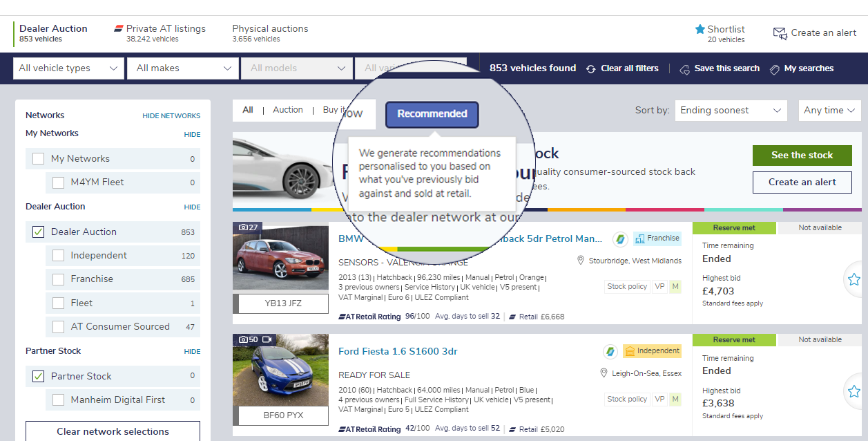The width and height of the screenshot is (868, 441).
Task: Open the Ending soonest sort dropdown
Action: coord(731,111)
